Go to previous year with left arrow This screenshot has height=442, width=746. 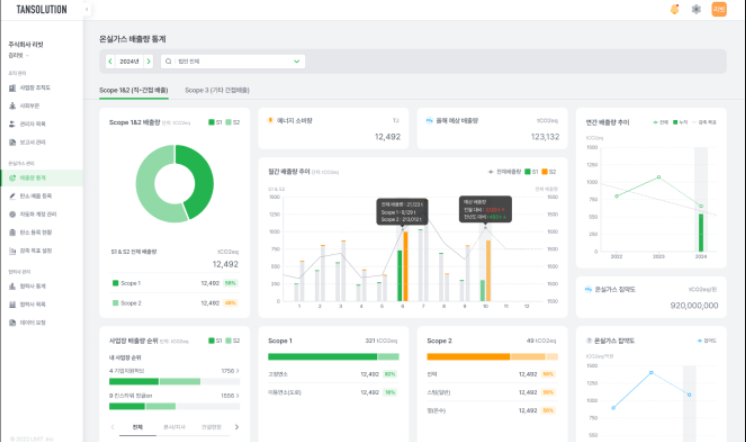point(110,62)
